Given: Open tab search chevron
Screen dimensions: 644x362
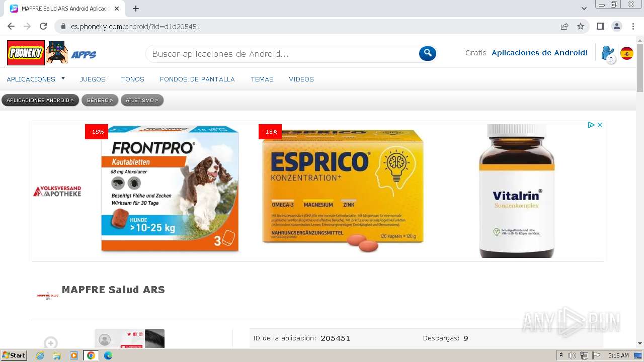Looking at the screenshot, I should 584,9.
